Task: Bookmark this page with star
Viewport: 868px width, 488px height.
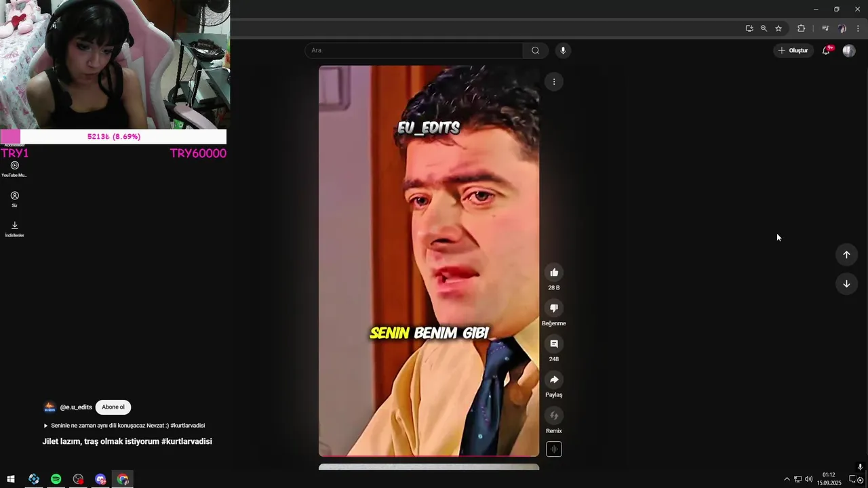Action: coord(778,28)
